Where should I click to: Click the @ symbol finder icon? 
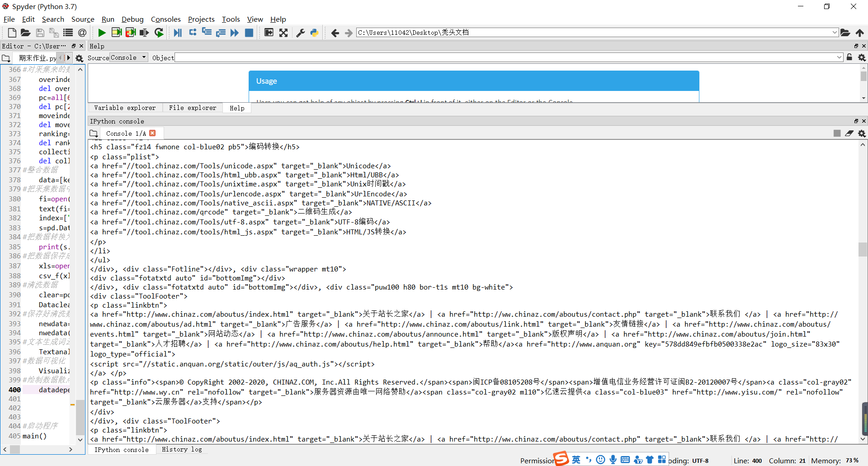[x=82, y=33]
